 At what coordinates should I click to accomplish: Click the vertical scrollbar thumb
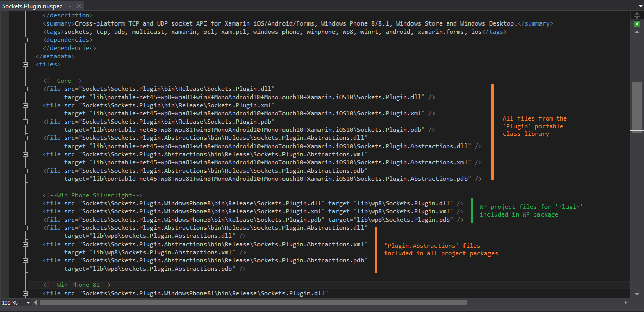[637, 106]
